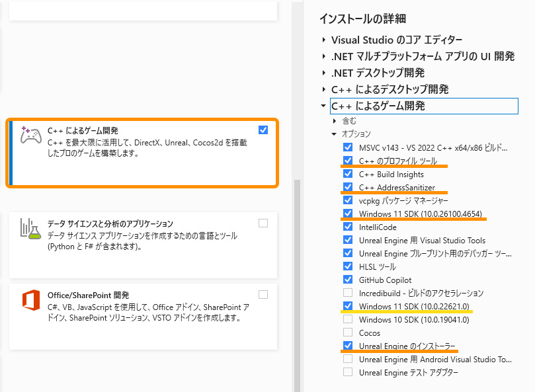The width and height of the screenshot is (535, 392).
Task: Toggle C++ Build Insights checkbox
Action: click(x=348, y=174)
